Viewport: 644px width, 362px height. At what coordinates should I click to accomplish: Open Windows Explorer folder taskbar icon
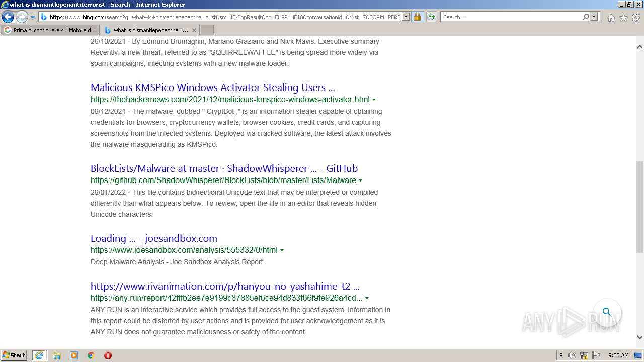[57, 355]
